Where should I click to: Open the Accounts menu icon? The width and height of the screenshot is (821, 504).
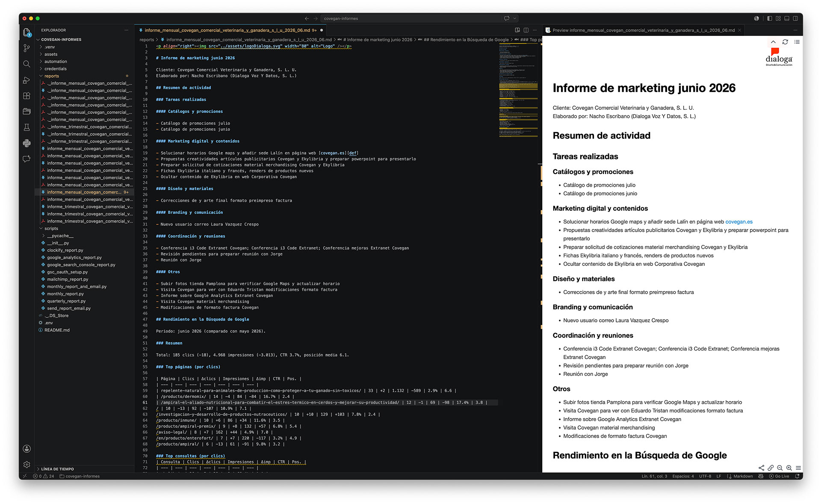click(27, 448)
